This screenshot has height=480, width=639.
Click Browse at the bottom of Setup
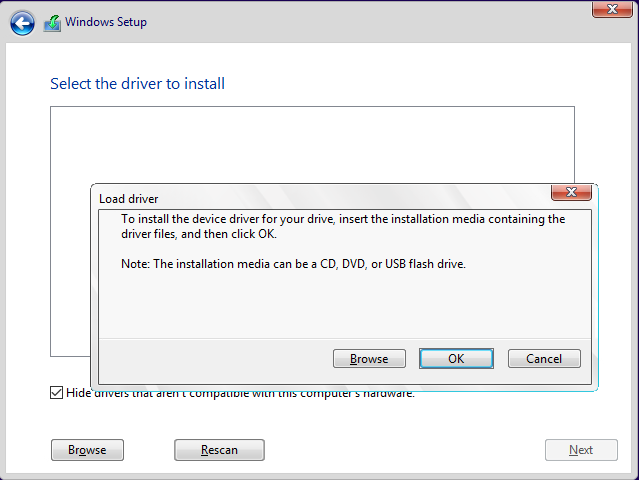tap(87, 450)
